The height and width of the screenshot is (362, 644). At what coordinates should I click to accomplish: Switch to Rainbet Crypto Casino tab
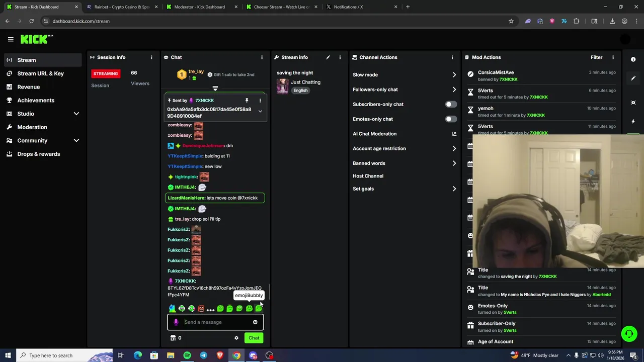tap(122, 7)
